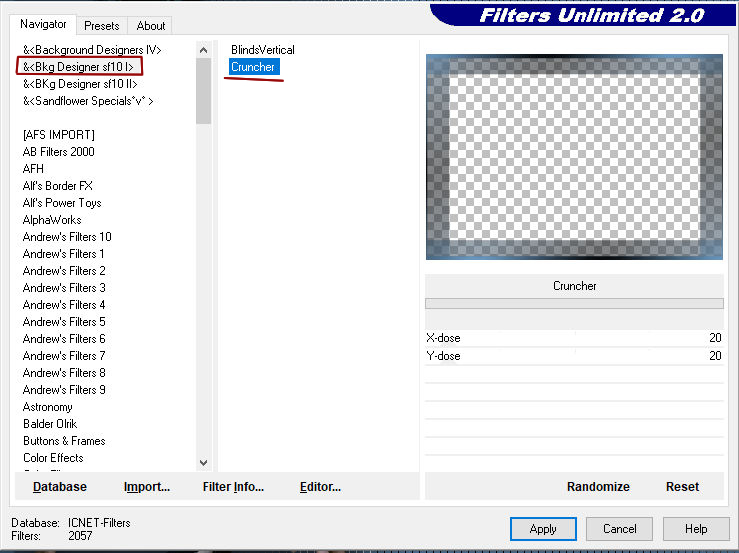
Task: Open Help for Filters Unlimited
Action: pyautogui.click(x=696, y=529)
